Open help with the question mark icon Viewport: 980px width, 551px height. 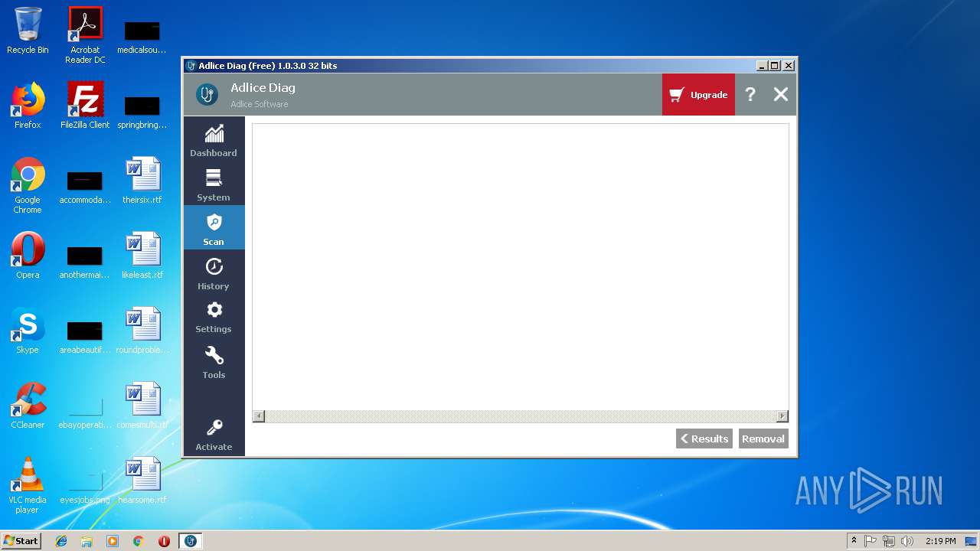click(750, 94)
